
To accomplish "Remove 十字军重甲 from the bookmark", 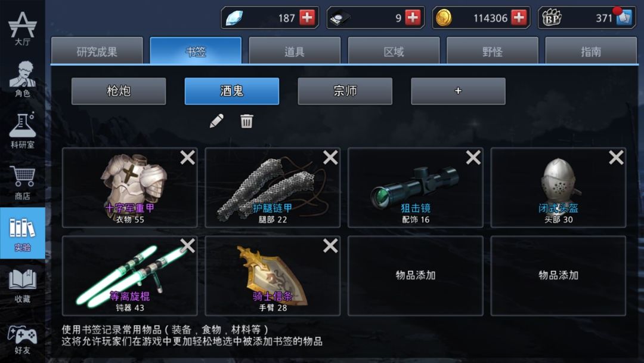I will [x=187, y=158].
